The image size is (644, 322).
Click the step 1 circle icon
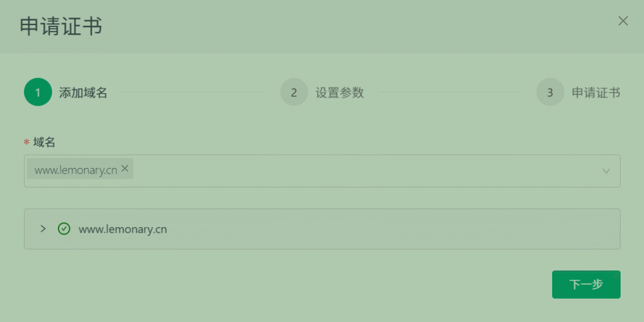(x=38, y=92)
